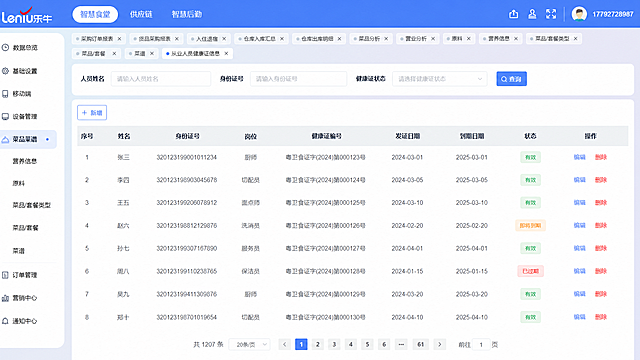Close the 采购订单报表 tab
This screenshot has width=640, height=360.
coord(120,39)
